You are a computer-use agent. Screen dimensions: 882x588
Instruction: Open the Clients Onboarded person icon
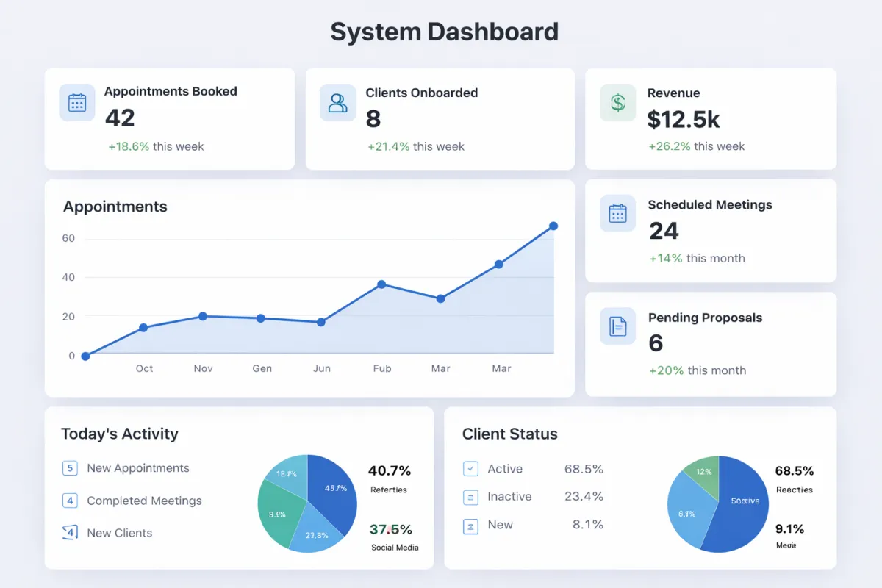click(338, 102)
